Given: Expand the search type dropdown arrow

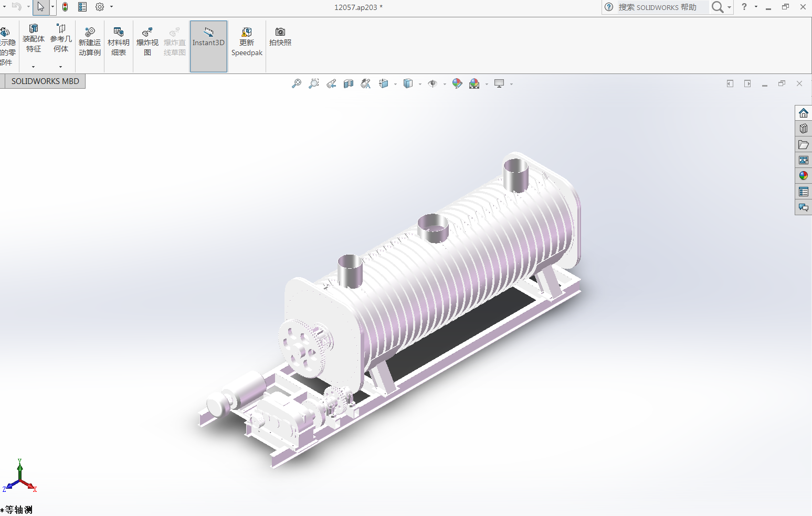Looking at the screenshot, I should click(729, 7).
